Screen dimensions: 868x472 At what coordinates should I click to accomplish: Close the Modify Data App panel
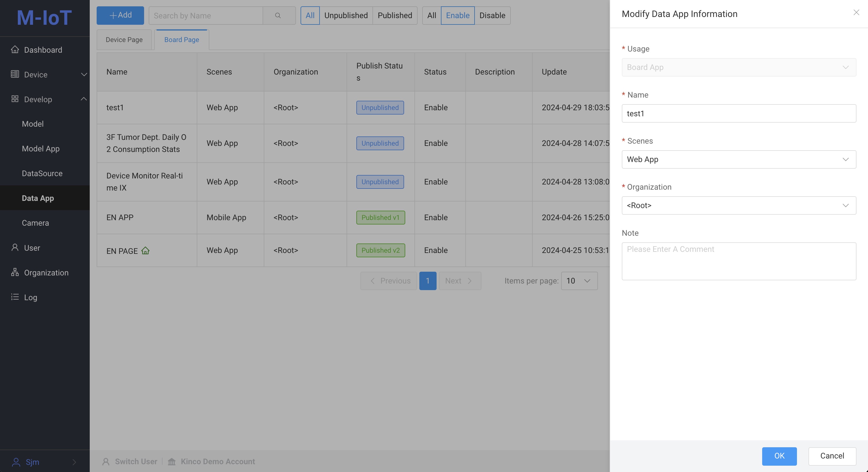coord(856,12)
